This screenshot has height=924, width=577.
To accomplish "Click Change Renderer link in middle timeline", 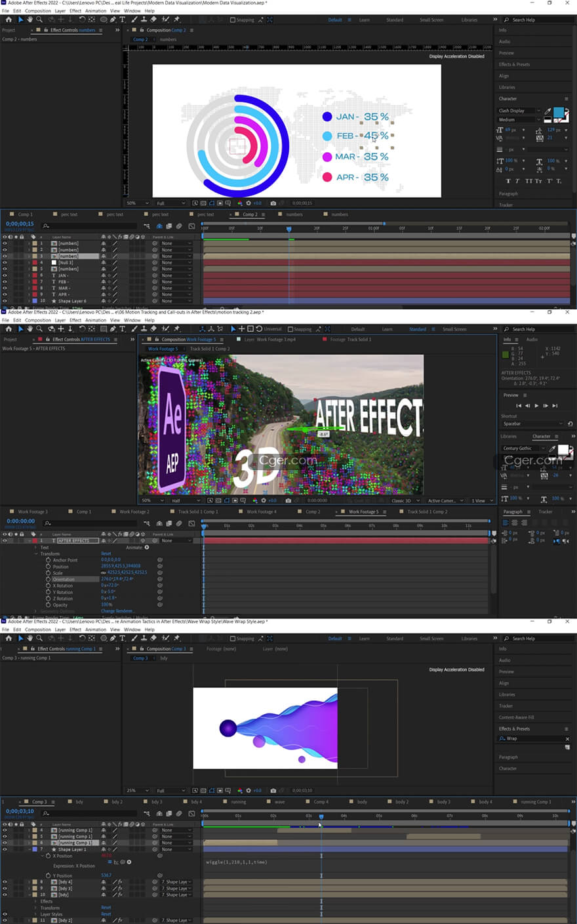I will (117, 611).
